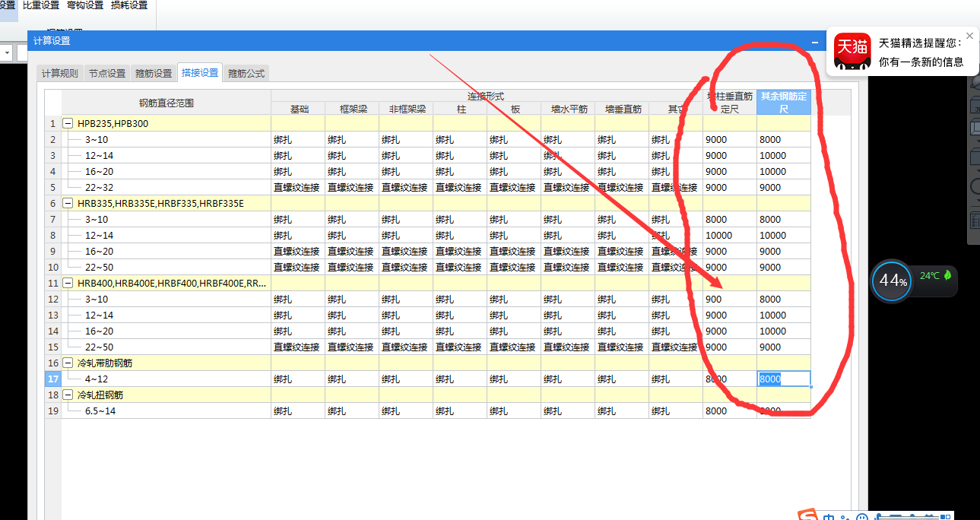Image resolution: width=980 pixels, height=520 pixels.
Task: Click the 基础 column header
Action: [299, 109]
